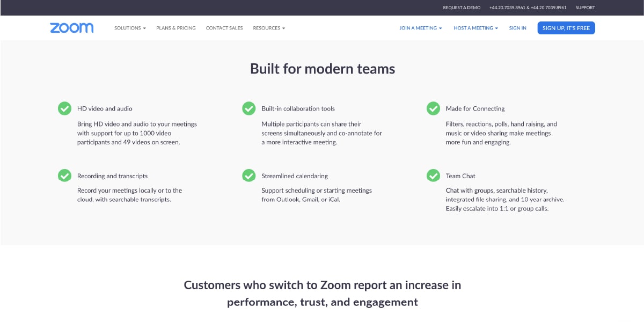The image size is (644, 322).
Task: Click the text about 1000 video participants
Action: click(x=137, y=133)
